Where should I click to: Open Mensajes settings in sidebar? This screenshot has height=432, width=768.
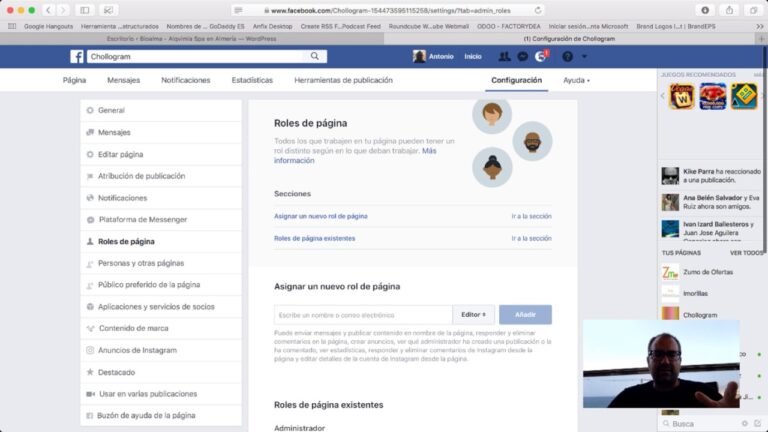pyautogui.click(x=161, y=132)
